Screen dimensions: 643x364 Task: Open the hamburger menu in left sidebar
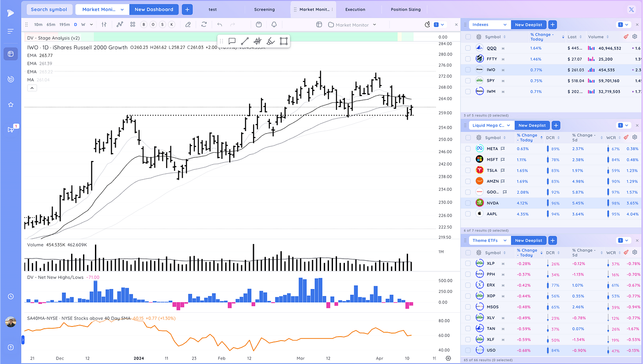pyautogui.click(x=11, y=31)
